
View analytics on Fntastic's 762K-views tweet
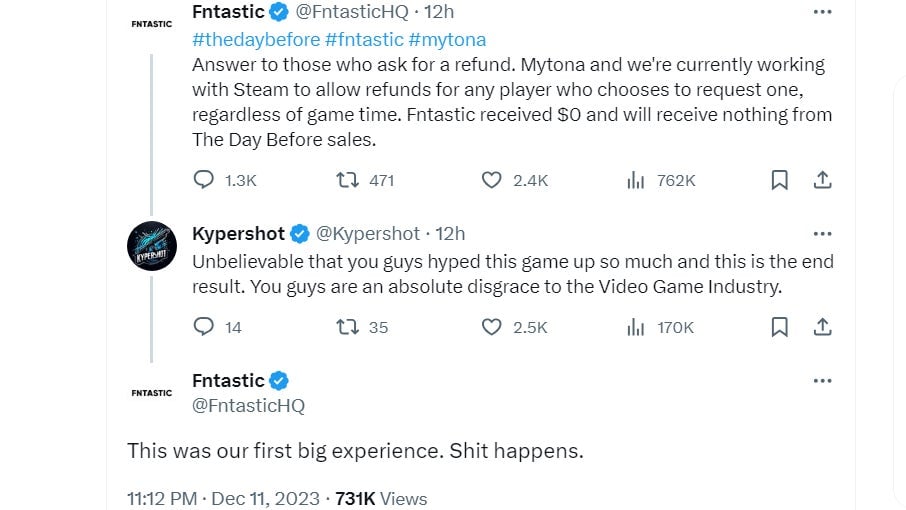(635, 180)
